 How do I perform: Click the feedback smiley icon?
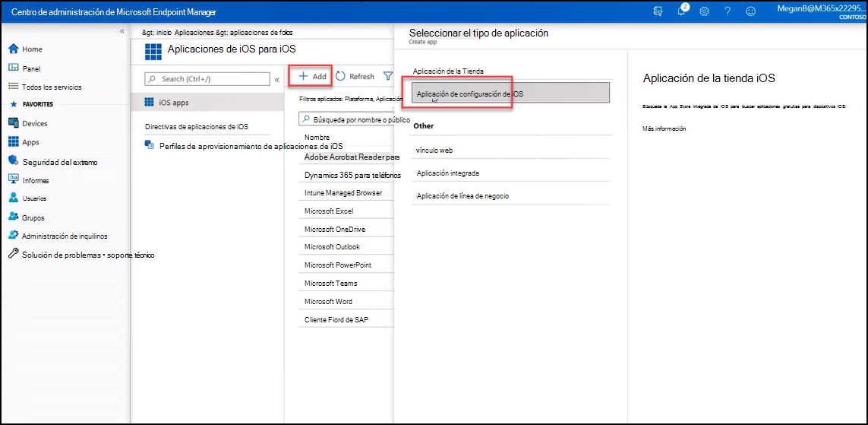point(751,11)
